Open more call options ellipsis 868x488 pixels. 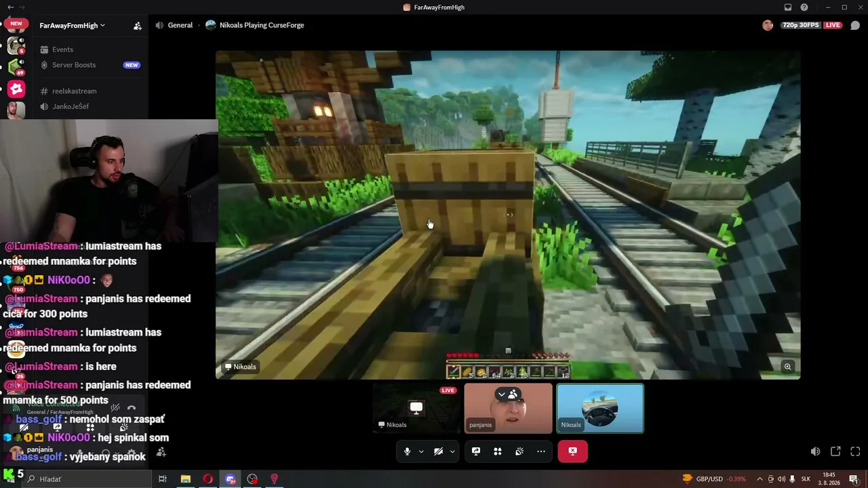tap(541, 451)
